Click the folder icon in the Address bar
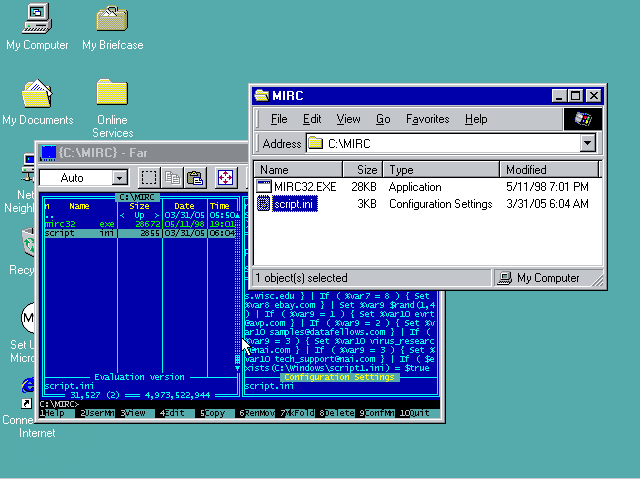This screenshot has width=640, height=480. pyautogui.click(x=316, y=143)
